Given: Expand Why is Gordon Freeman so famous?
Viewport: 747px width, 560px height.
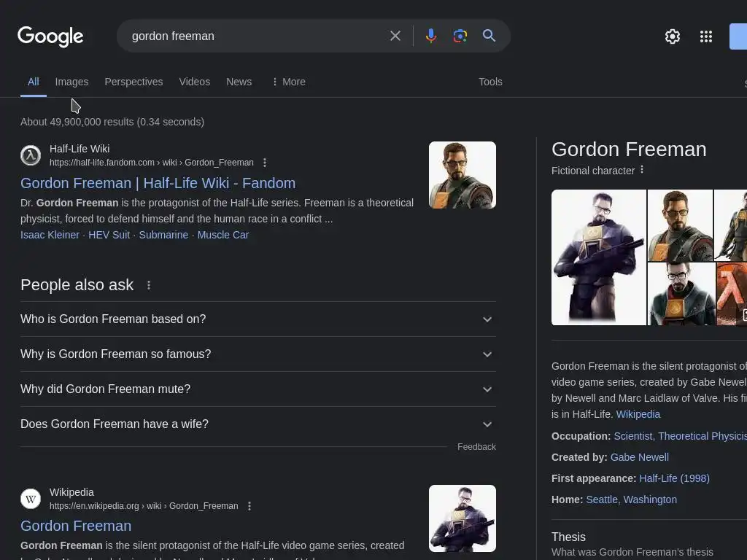Looking at the screenshot, I should (258, 354).
